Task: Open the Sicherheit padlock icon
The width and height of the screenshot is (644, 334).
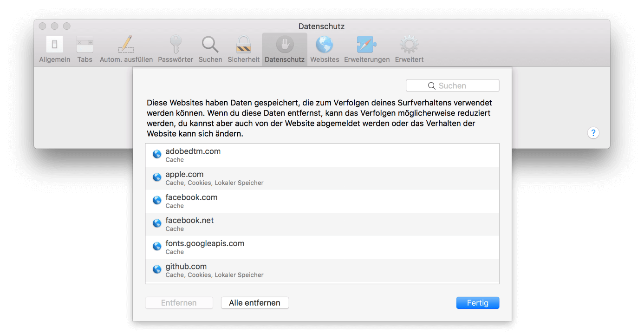Action: 243,45
